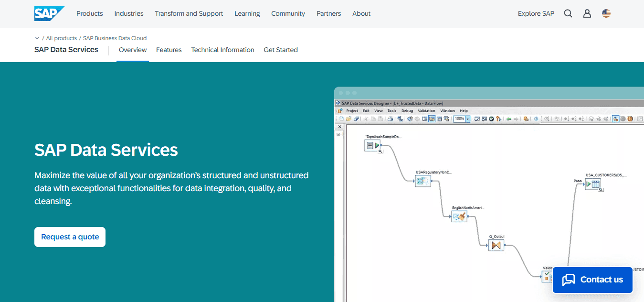
Task: Click the chat icon on Contact us
Action: pyautogui.click(x=568, y=280)
